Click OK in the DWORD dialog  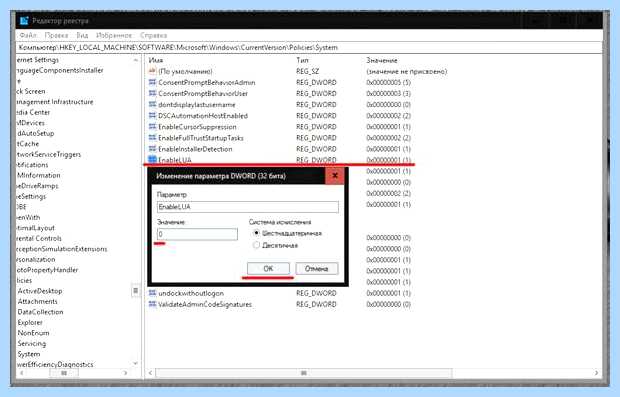(268, 268)
